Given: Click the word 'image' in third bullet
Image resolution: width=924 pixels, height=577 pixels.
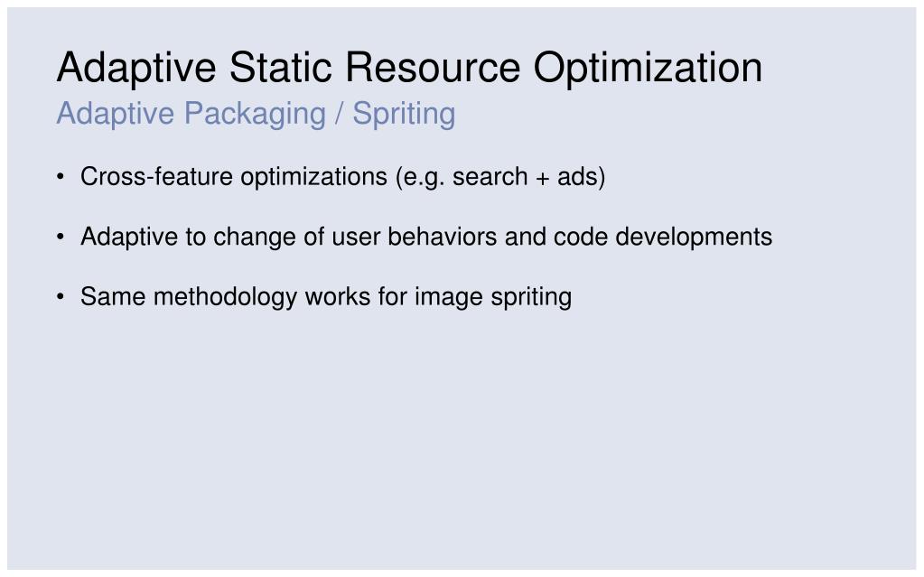Looking at the screenshot, I should [449, 298].
